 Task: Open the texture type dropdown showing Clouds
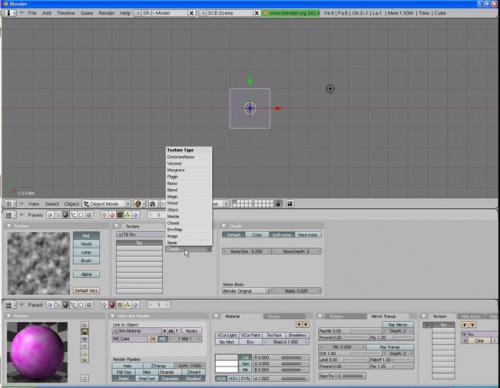click(188, 249)
